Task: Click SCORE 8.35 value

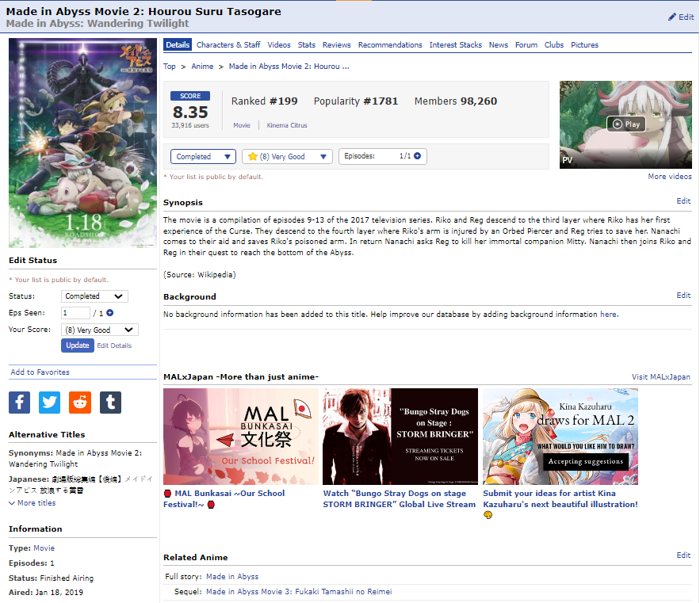Action: click(x=190, y=112)
